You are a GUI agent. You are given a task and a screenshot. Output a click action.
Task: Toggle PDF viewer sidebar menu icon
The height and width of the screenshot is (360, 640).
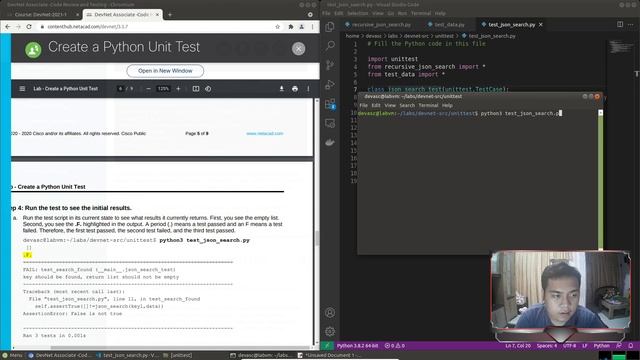22,89
